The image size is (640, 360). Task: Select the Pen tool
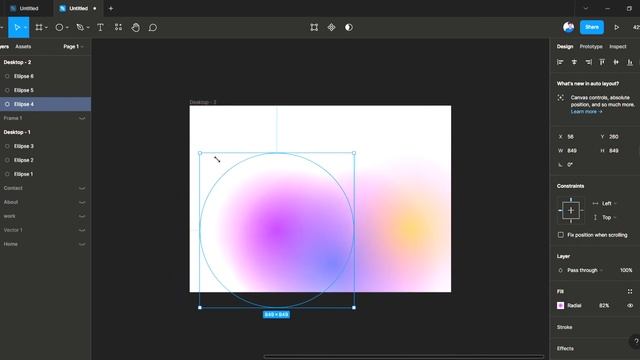click(80, 27)
